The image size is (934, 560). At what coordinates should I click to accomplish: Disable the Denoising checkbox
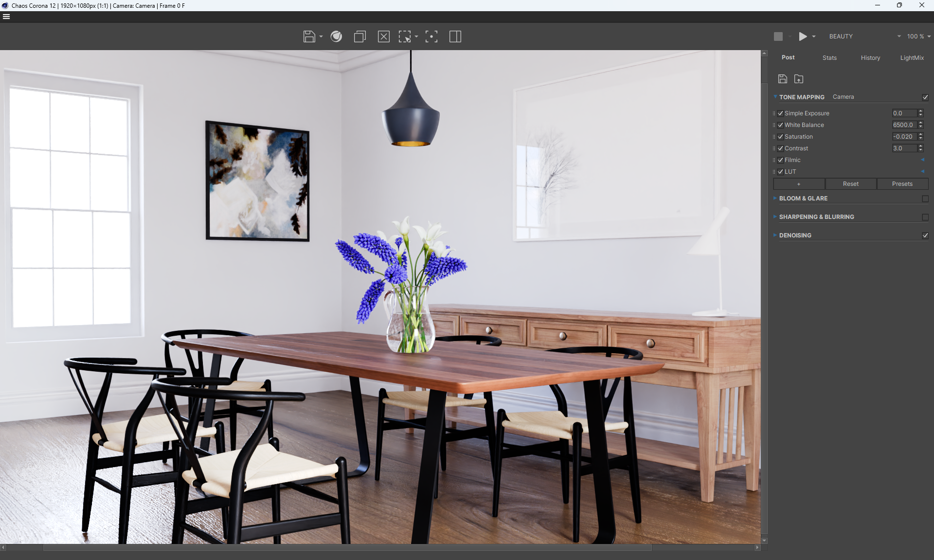tap(925, 235)
